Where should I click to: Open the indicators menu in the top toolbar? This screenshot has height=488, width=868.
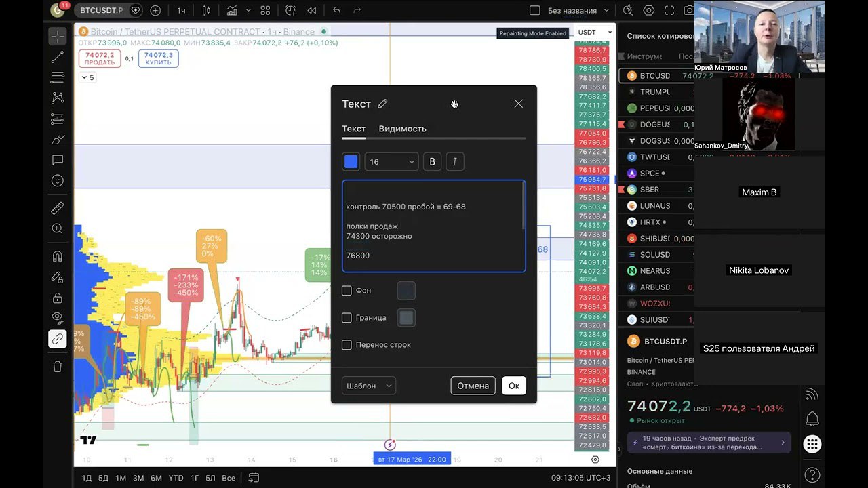click(232, 11)
